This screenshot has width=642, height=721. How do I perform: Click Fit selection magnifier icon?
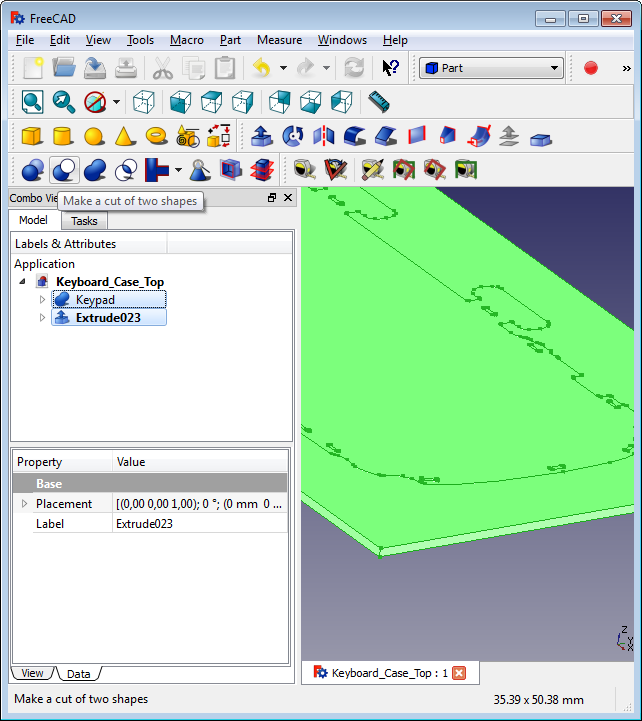point(63,102)
